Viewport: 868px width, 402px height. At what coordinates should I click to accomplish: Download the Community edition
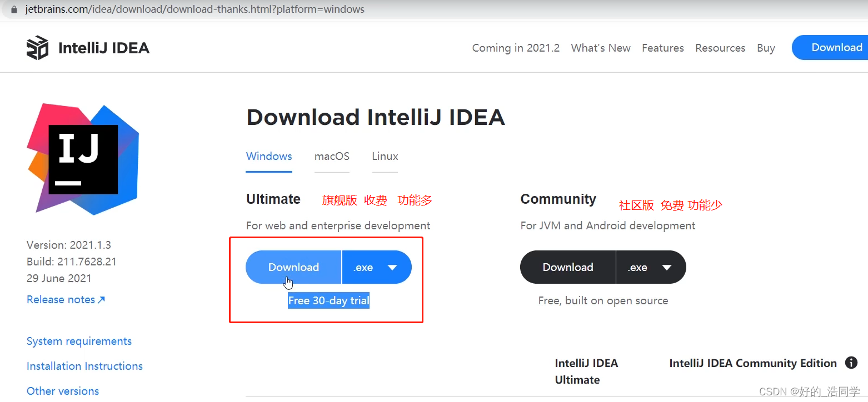tap(568, 267)
